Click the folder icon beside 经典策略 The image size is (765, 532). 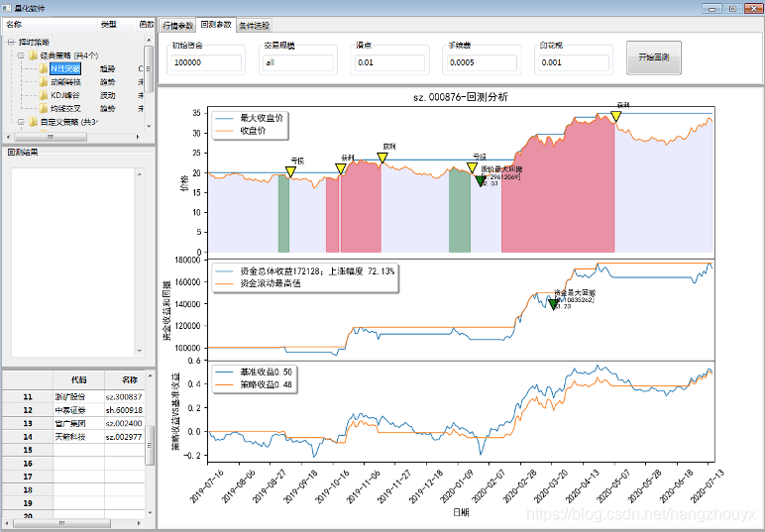click(33, 55)
